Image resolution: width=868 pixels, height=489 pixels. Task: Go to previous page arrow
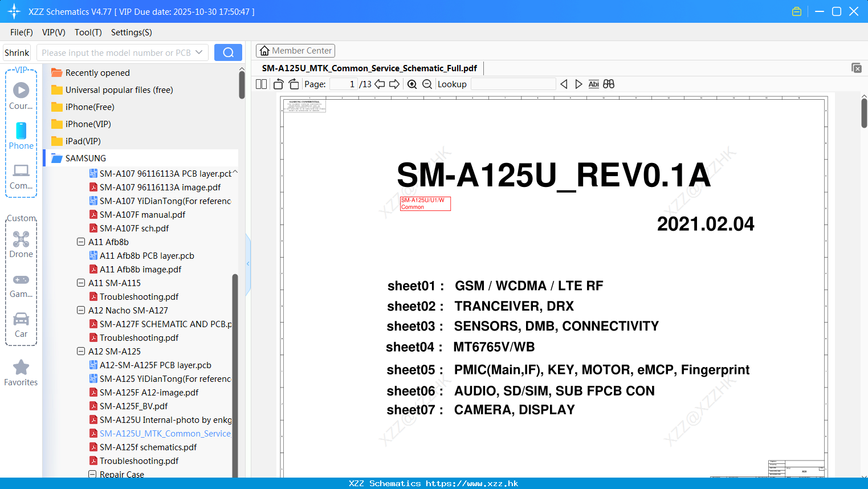380,84
